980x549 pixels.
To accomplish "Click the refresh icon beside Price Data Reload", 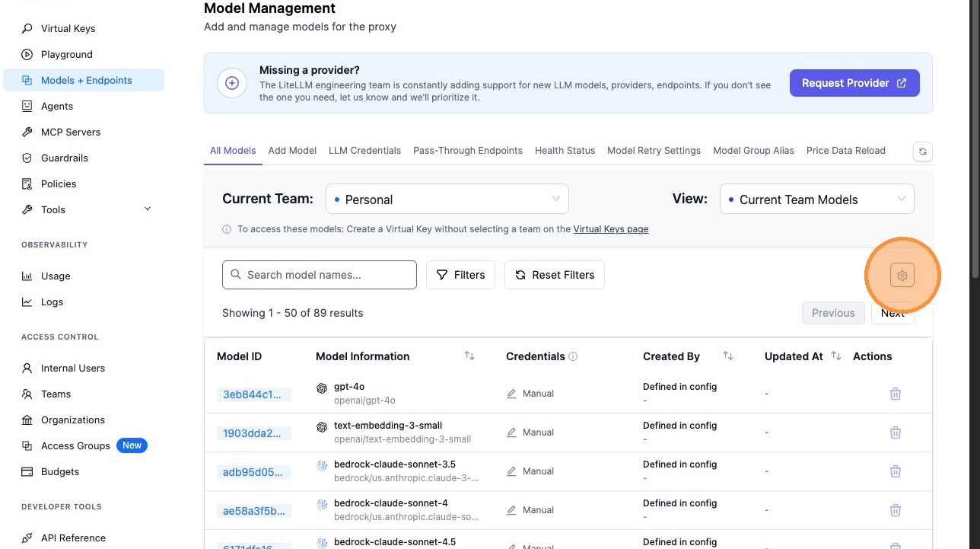I will click(x=923, y=152).
